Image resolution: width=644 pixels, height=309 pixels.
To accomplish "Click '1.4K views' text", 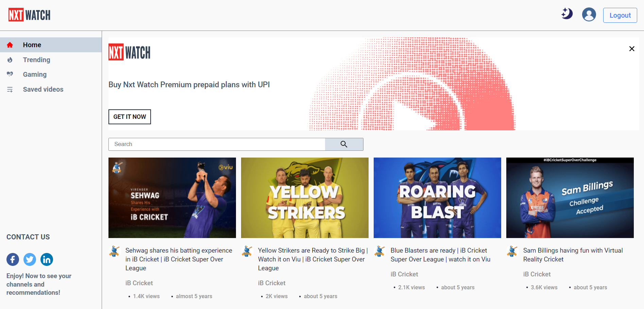I will point(146,296).
